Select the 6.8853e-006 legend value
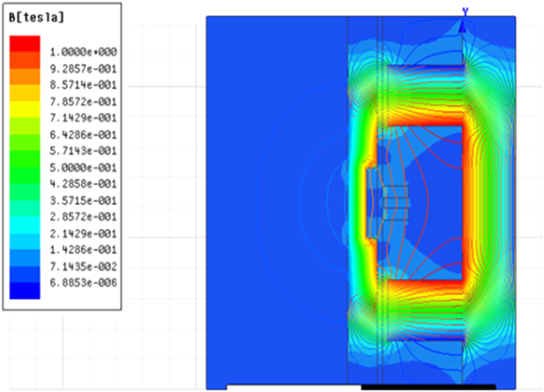The image size is (544, 392). point(83,283)
